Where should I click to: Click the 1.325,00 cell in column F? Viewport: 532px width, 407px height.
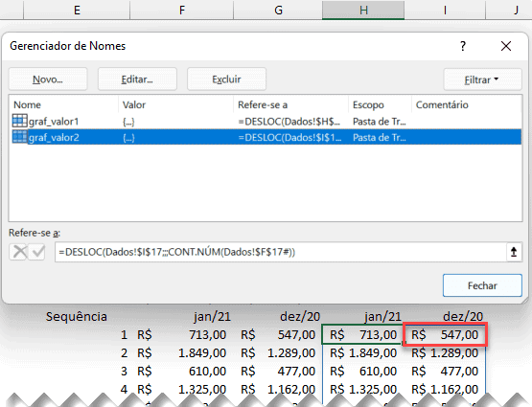coord(182,390)
